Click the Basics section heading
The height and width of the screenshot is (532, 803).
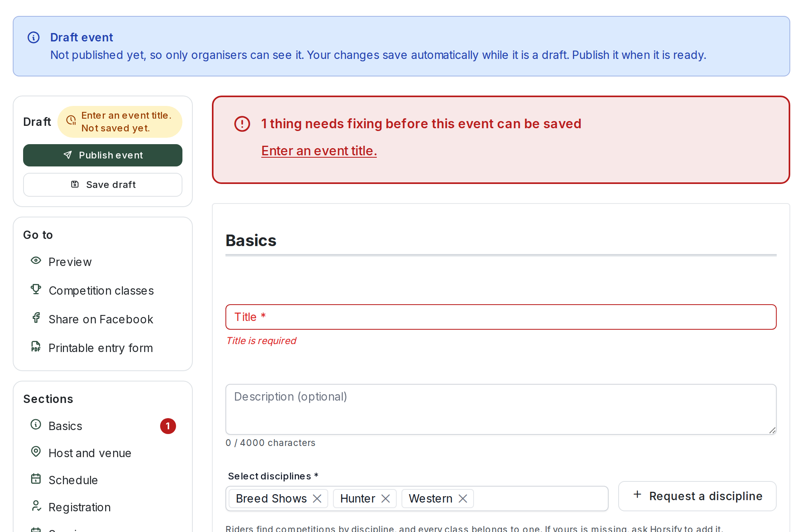pyautogui.click(x=251, y=241)
